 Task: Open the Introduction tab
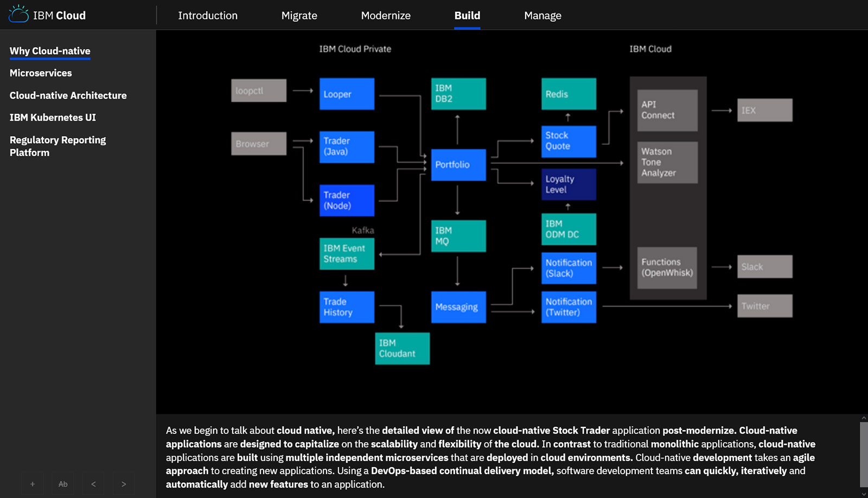pyautogui.click(x=208, y=15)
